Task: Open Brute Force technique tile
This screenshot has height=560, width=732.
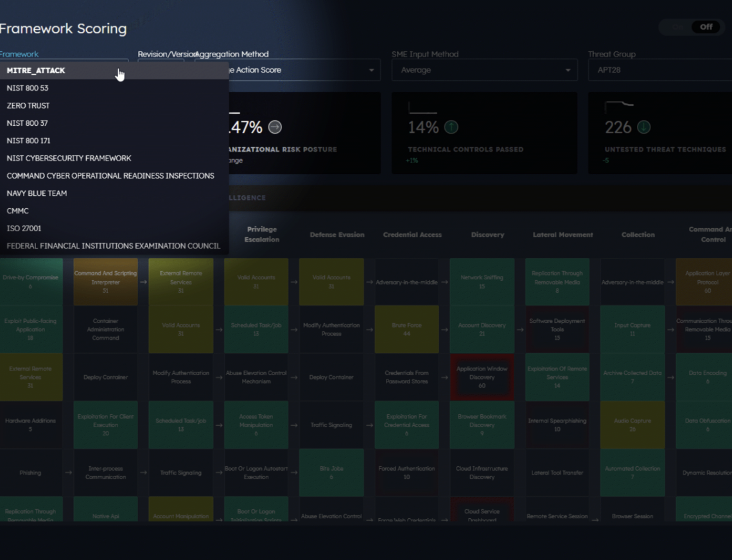Action: (x=406, y=329)
